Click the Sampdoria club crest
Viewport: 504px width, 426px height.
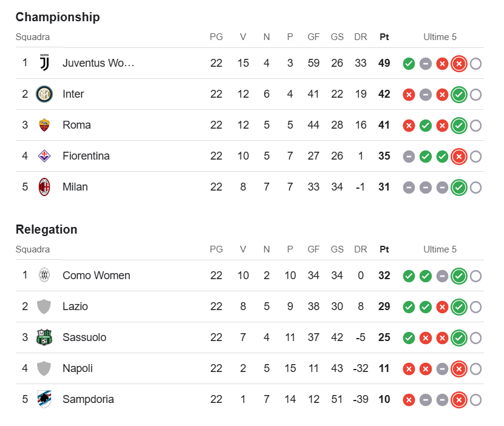tap(44, 399)
